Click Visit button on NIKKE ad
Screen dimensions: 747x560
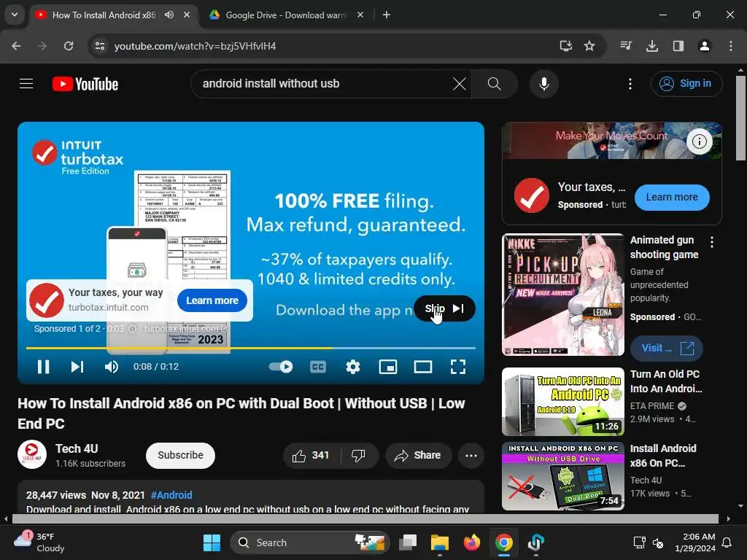tap(667, 348)
